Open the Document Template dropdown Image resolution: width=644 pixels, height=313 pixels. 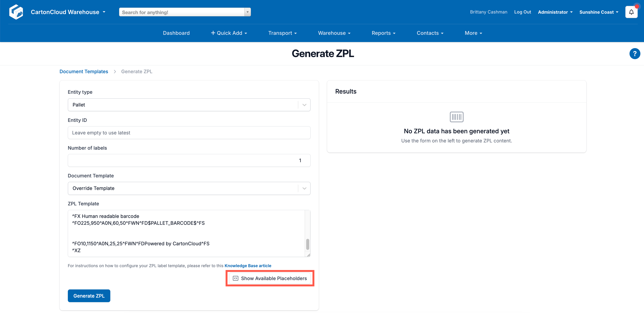304,188
